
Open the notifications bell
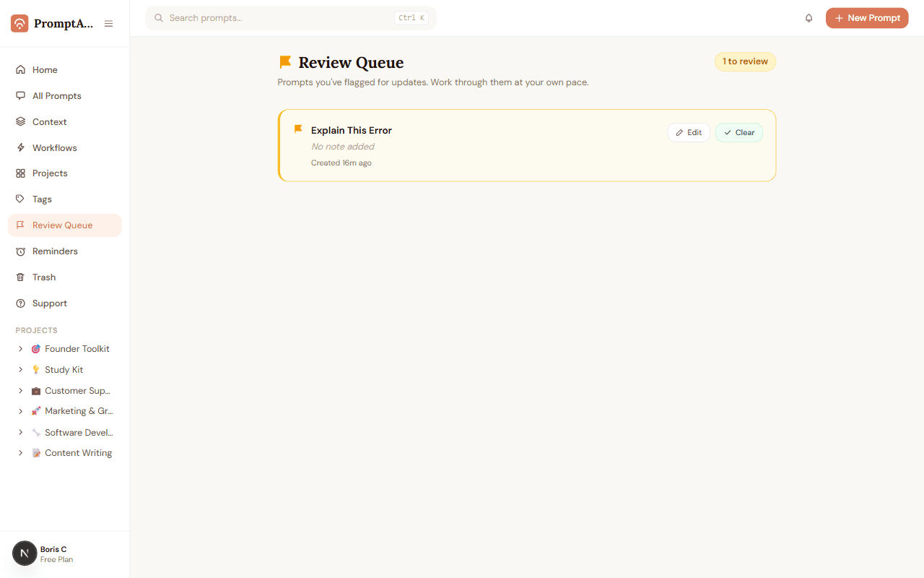click(808, 18)
